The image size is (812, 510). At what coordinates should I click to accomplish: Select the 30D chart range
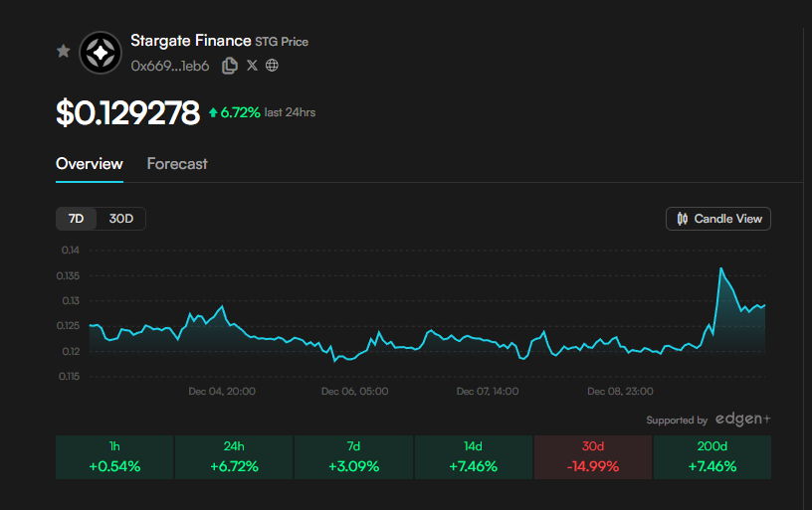pos(121,219)
